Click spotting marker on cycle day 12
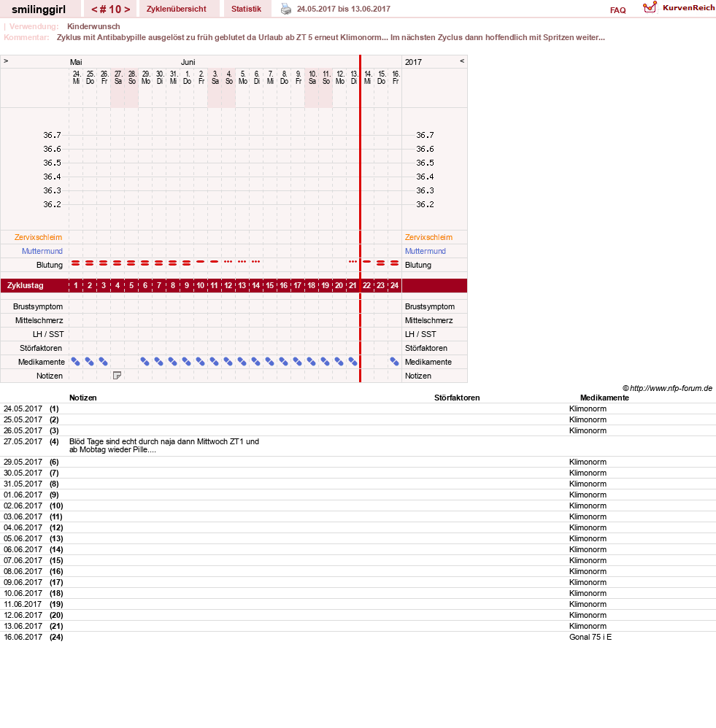This screenshot has width=716, height=728. [228, 262]
